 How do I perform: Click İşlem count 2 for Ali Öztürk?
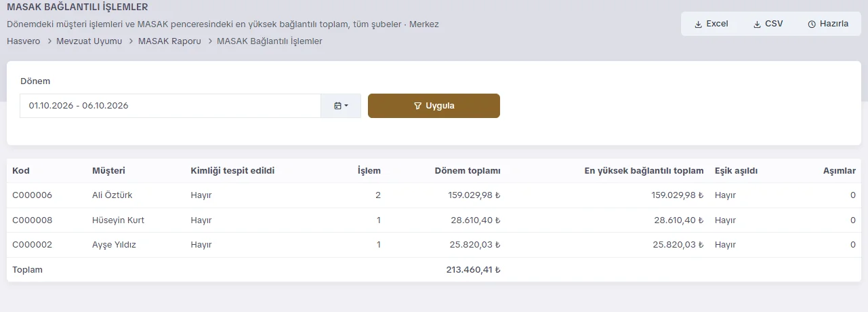(378, 195)
